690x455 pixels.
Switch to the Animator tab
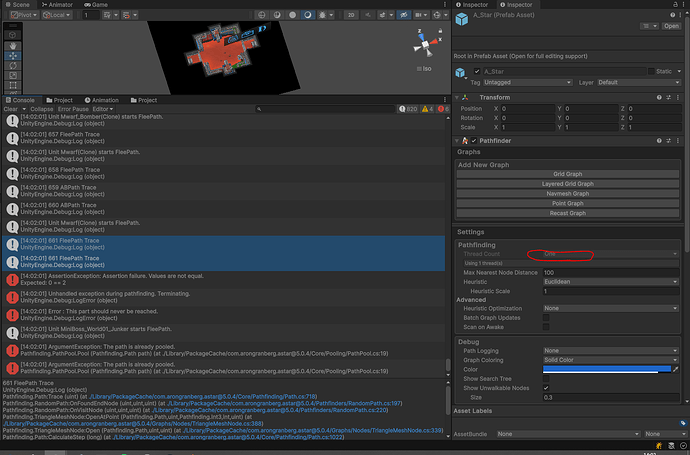tap(57, 4)
